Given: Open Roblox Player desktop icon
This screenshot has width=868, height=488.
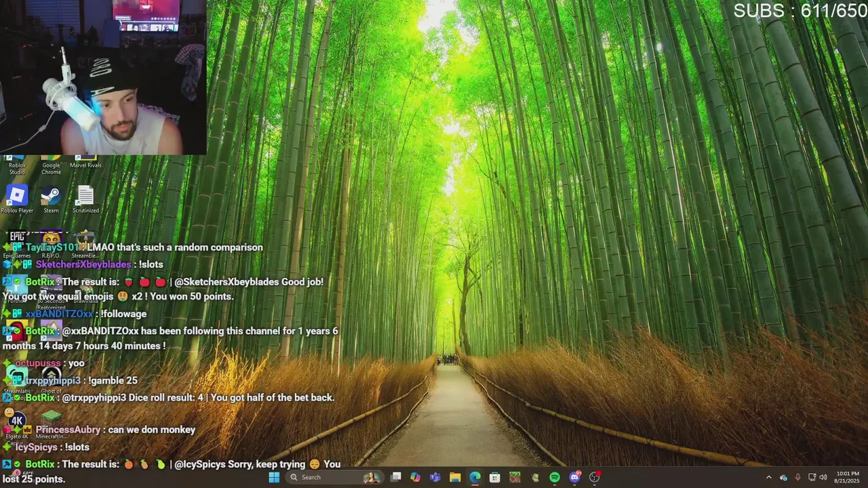Looking at the screenshot, I should click(17, 199).
